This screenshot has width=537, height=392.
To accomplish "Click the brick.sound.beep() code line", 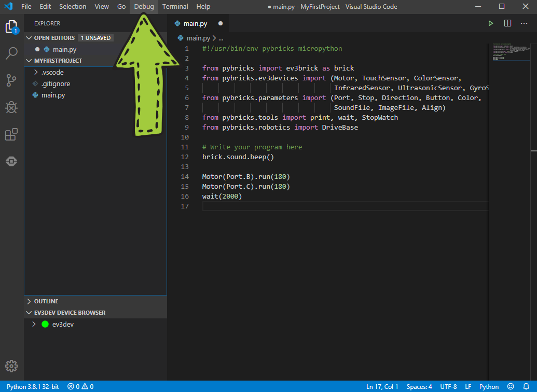I will coord(238,157).
